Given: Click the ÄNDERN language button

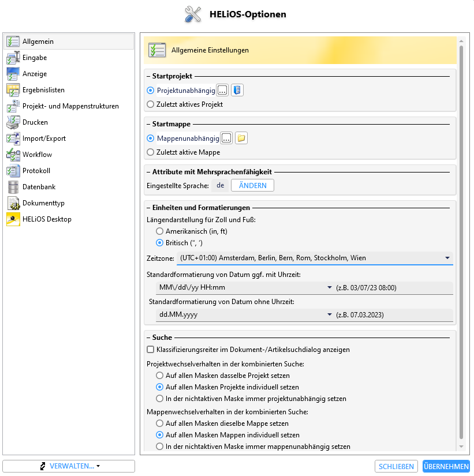Looking at the screenshot, I should tap(252, 185).
